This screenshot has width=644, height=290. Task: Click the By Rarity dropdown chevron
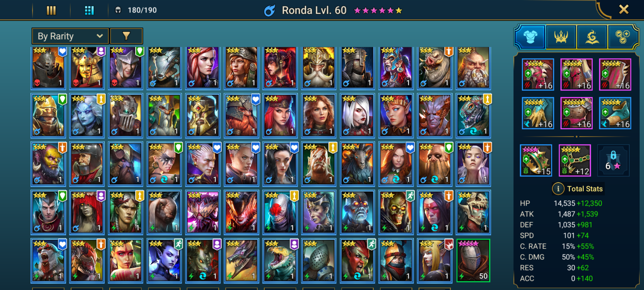click(x=100, y=36)
